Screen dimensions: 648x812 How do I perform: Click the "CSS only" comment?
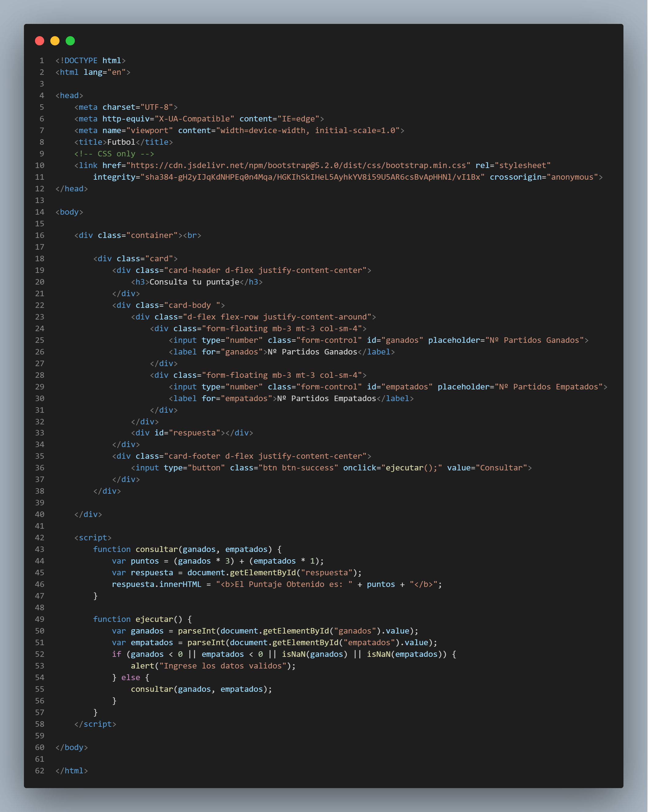pyautogui.click(x=114, y=154)
